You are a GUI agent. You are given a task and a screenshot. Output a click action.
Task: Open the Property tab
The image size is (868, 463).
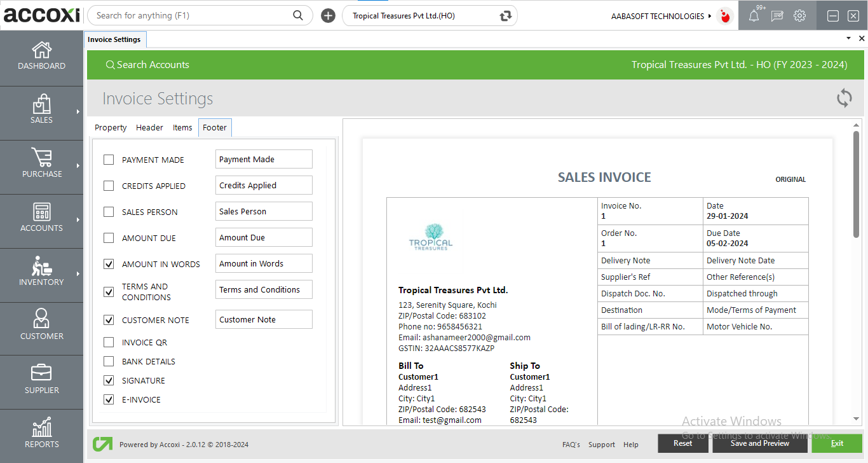click(x=111, y=128)
